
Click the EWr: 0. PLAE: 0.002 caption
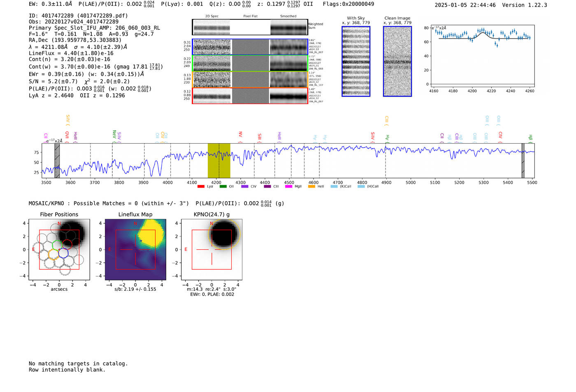(212, 295)
